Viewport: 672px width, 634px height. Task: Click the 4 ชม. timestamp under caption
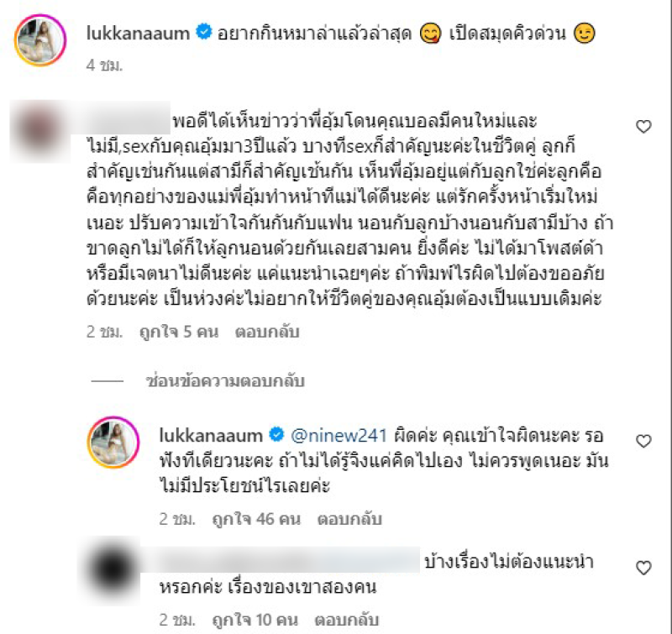[104, 65]
